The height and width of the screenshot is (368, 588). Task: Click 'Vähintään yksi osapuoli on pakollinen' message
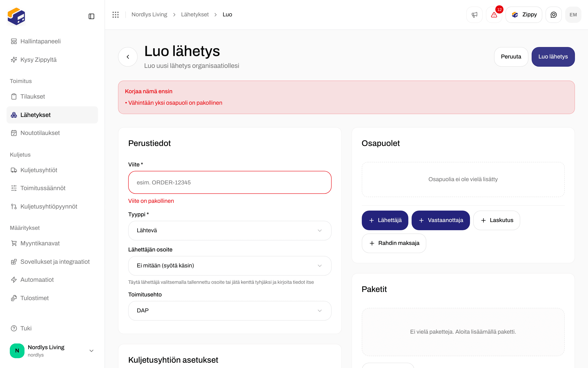pyautogui.click(x=175, y=103)
